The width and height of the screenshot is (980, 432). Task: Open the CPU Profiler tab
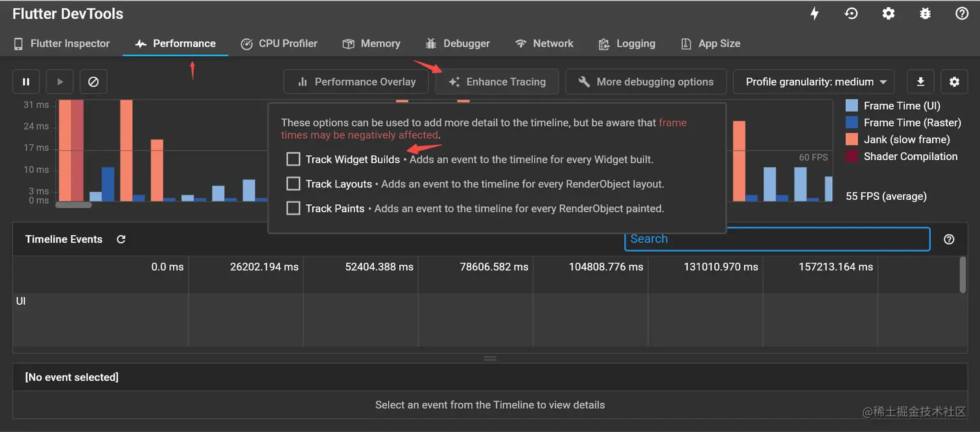pos(279,43)
